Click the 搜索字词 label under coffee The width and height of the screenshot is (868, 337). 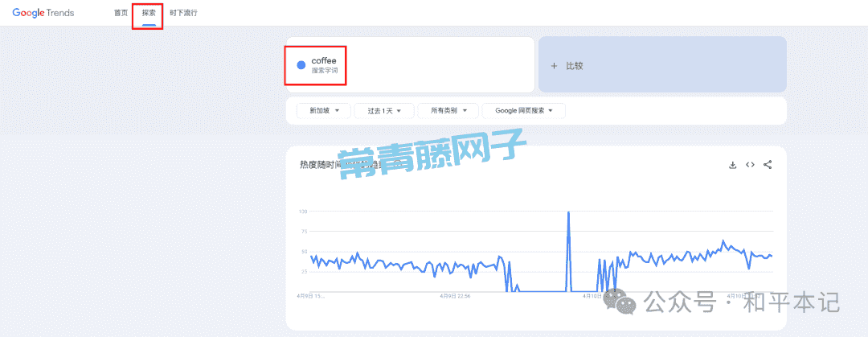325,71
